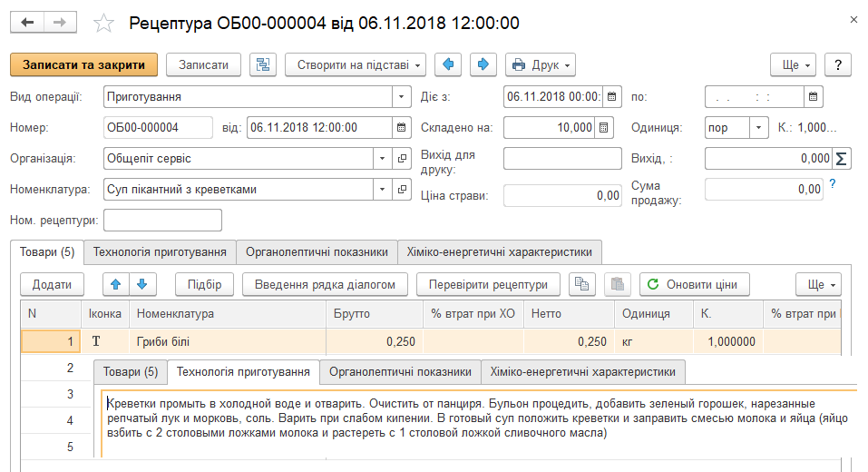Image resolution: width=868 pixels, height=472 pixels.
Task: Click the Перевірити рецептури button
Action: click(489, 284)
